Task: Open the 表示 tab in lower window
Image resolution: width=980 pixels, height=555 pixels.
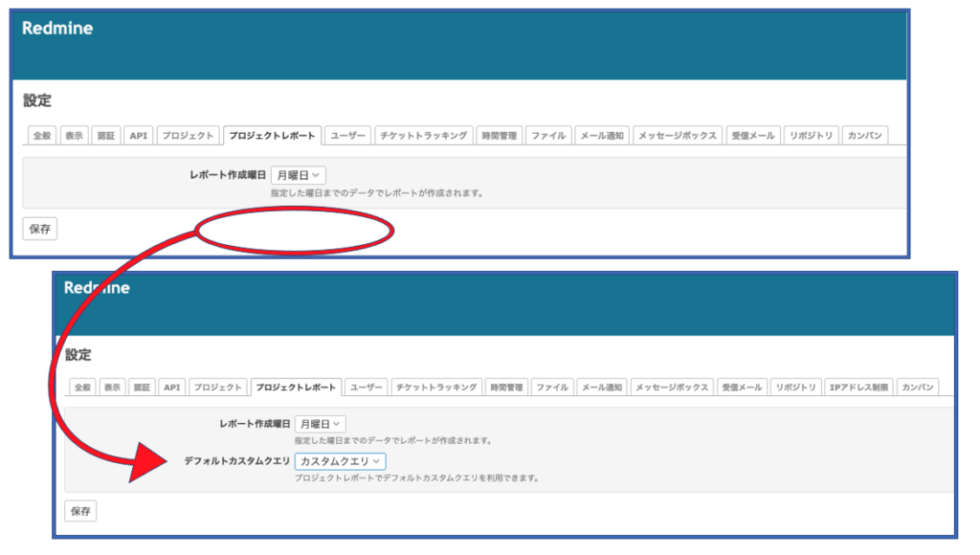Action: [113, 388]
